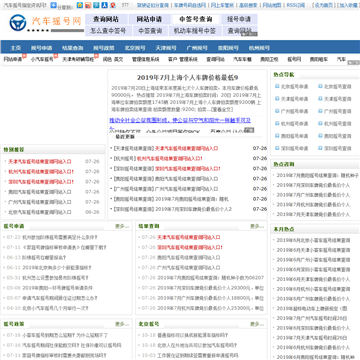Click the blue plus share icon
Screen dimensions: 360x360
click(54, 5)
